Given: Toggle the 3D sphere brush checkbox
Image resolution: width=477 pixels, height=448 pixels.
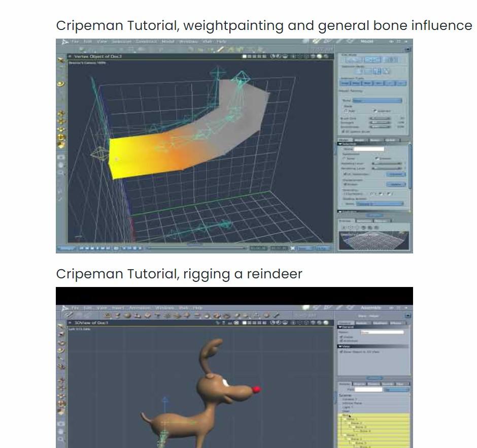Looking at the screenshot, I should [x=343, y=132].
